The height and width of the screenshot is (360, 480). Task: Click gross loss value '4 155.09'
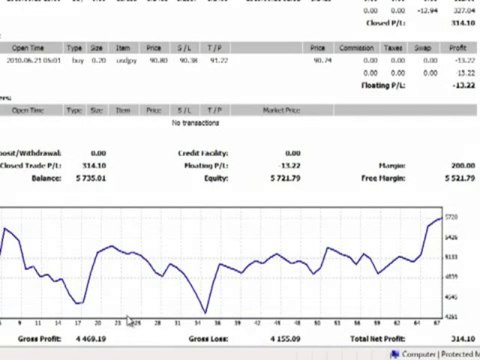(285, 339)
